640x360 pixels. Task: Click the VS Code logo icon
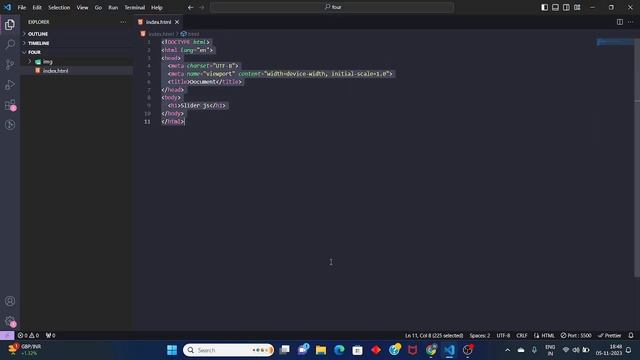tap(7, 7)
